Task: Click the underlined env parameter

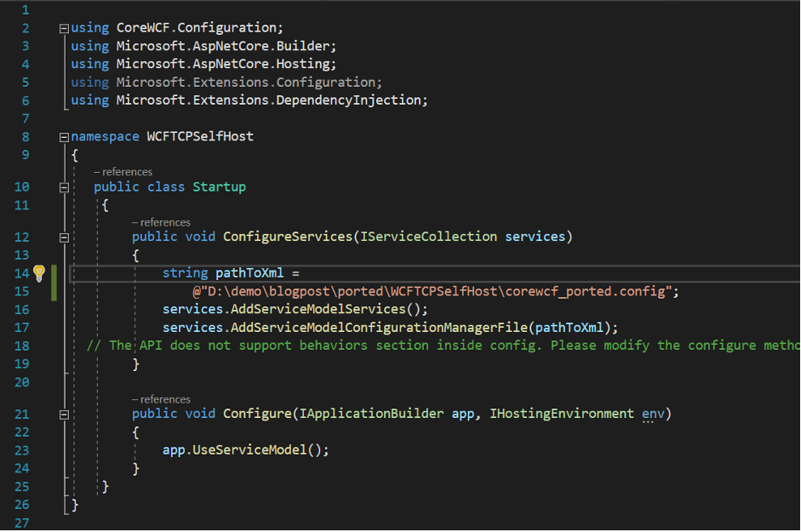Action: [653, 413]
